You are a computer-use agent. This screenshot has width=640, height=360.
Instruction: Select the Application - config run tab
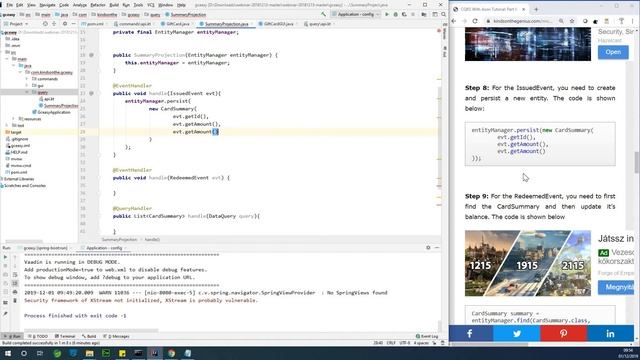coord(104,248)
